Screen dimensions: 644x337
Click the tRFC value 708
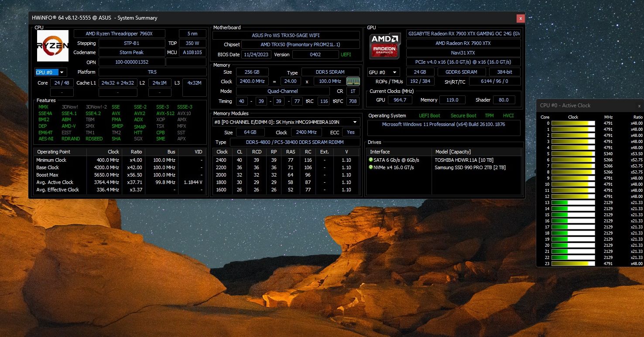pos(353,101)
